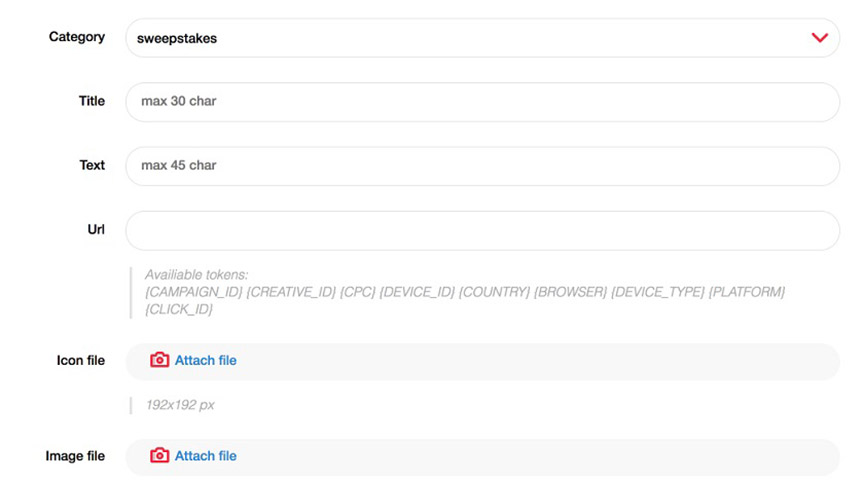
Task: Click the camera icon in Icon file row
Action: click(159, 360)
